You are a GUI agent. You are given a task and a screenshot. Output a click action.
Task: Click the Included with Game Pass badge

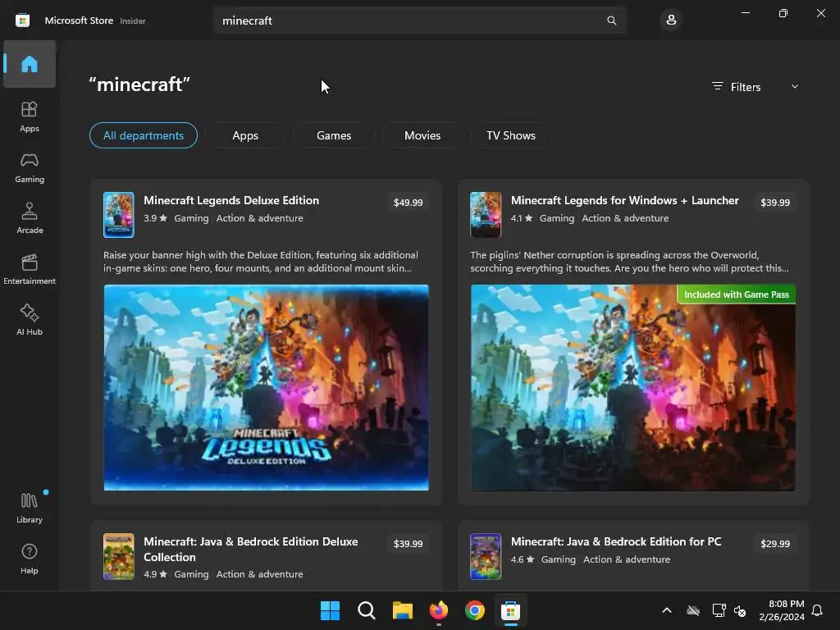click(736, 294)
